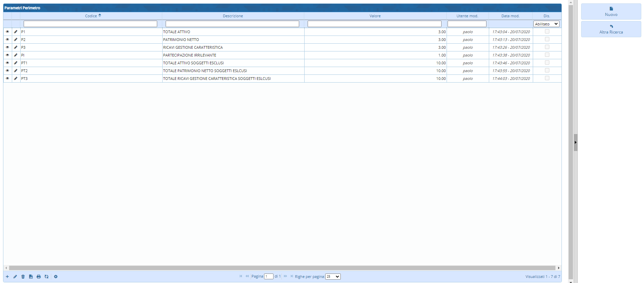View details of row P1 eye icon
The image size is (644, 283).
[x=7, y=32]
